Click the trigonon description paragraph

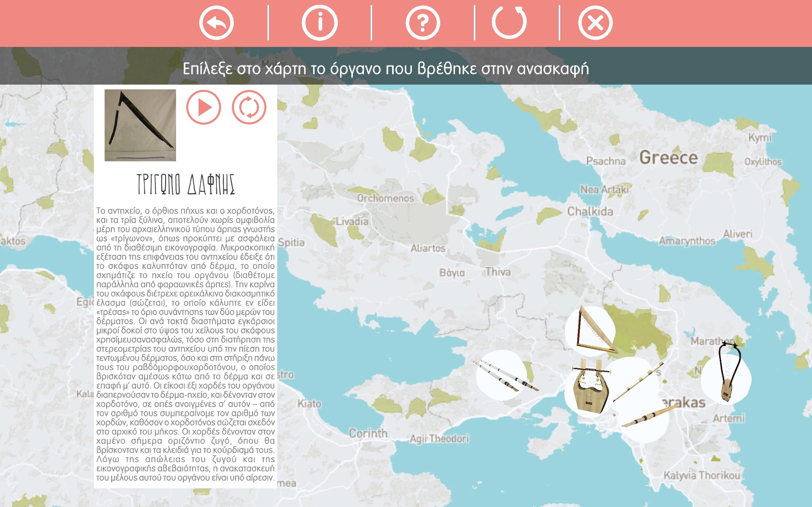pyautogui.click(x=185, y=344)
